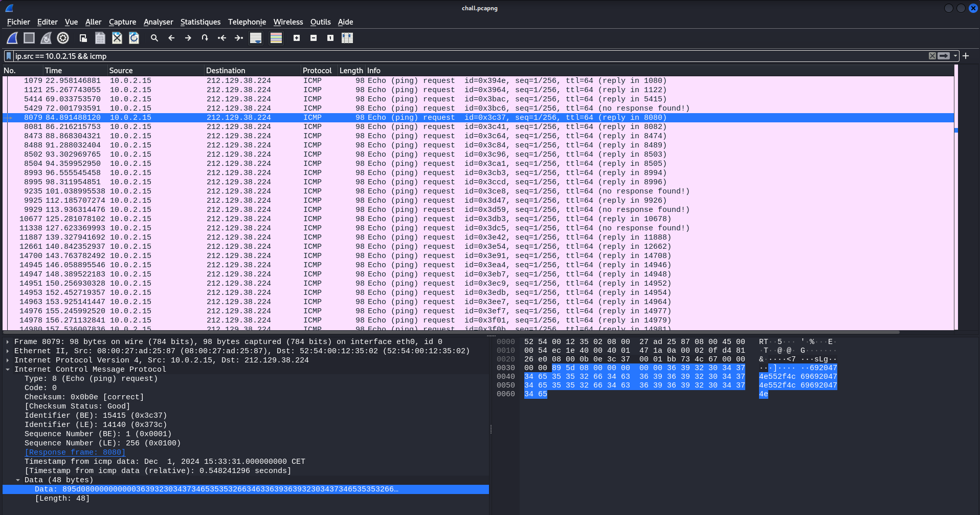Follow the Response frame: 8080 link

(75, 452)
